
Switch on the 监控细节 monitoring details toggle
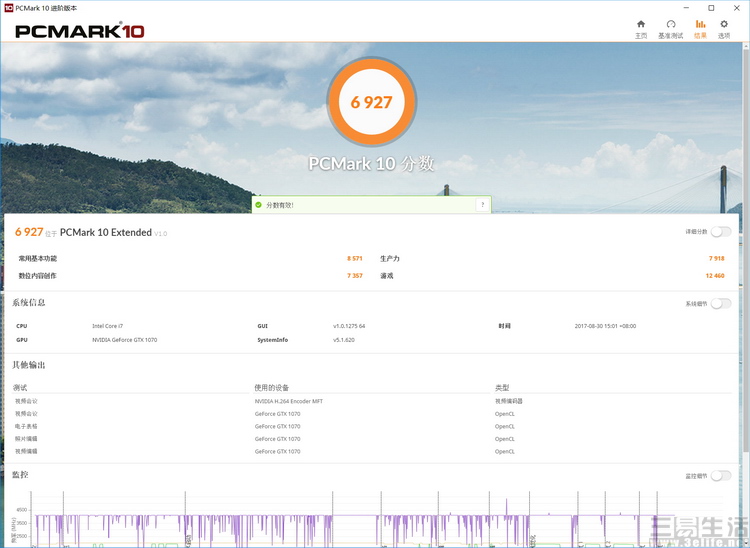pyautogui.click(x=720, y=476)
